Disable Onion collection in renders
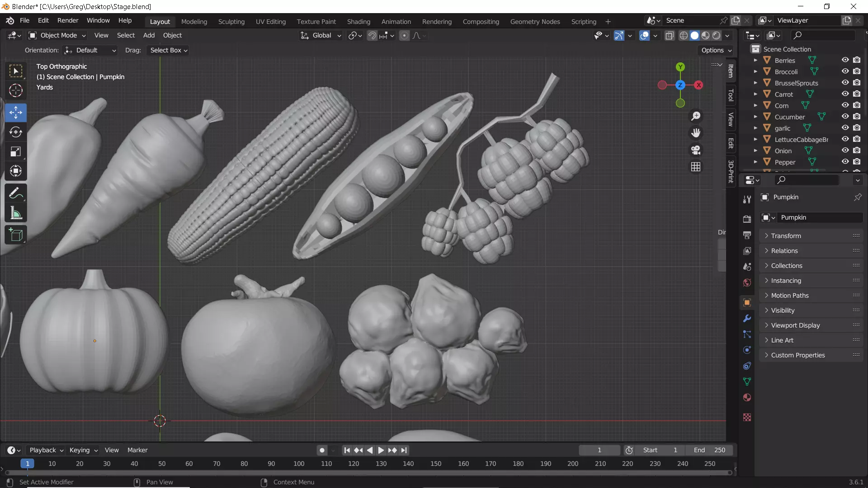The height and width of the screenshot is (488, 868). click(x=857, y=150)
